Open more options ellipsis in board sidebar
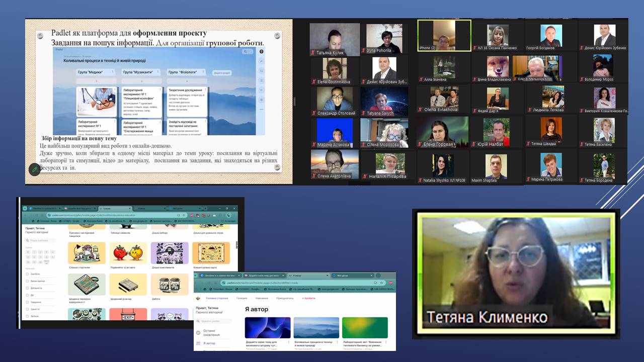Viewport: 644px width, 362px height. 261,110
